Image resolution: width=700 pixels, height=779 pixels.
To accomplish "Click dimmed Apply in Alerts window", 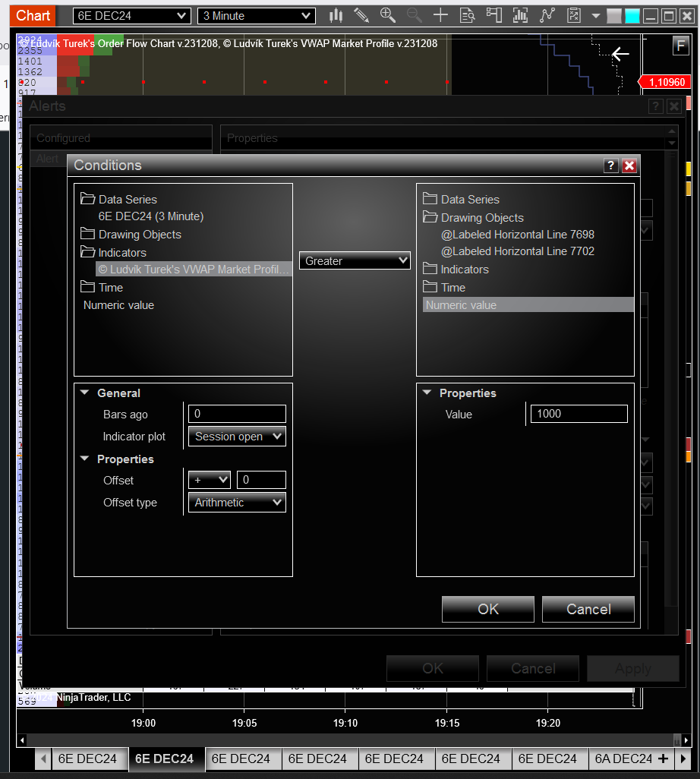I will (633, 669).
